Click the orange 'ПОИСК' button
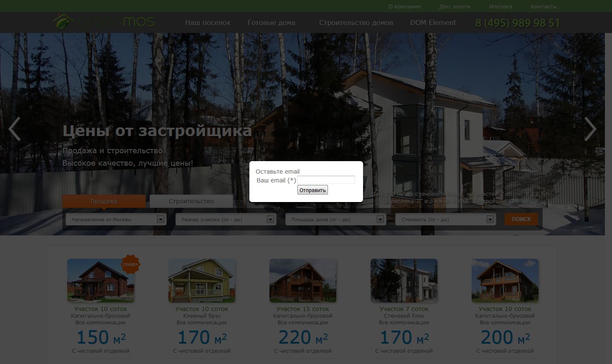 (x=521, y=219)
